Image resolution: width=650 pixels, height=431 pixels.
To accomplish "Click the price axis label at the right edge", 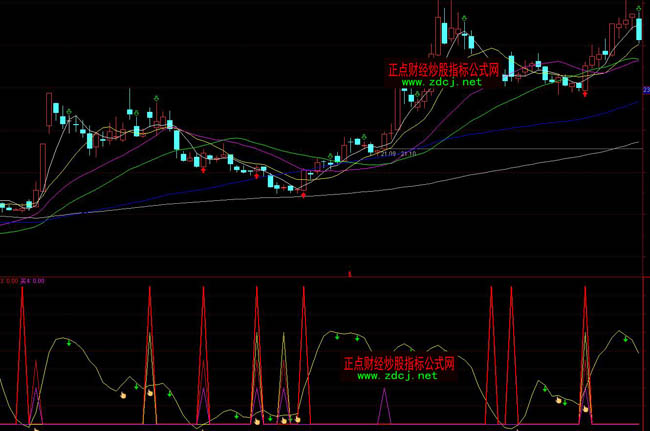I will pyautogui.click(x=645, y=90).
